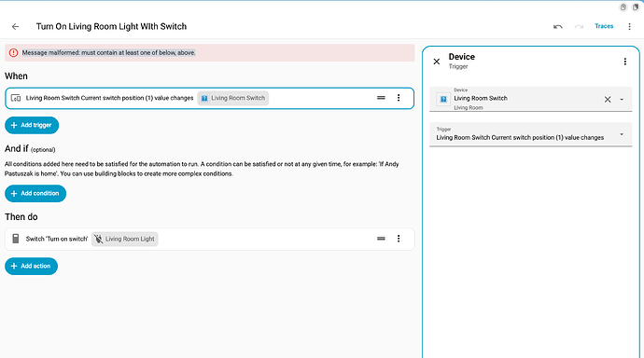Click the Living Room Light entity chip
The width and height of the screenshot is (644, 358).
coord(125,239)
